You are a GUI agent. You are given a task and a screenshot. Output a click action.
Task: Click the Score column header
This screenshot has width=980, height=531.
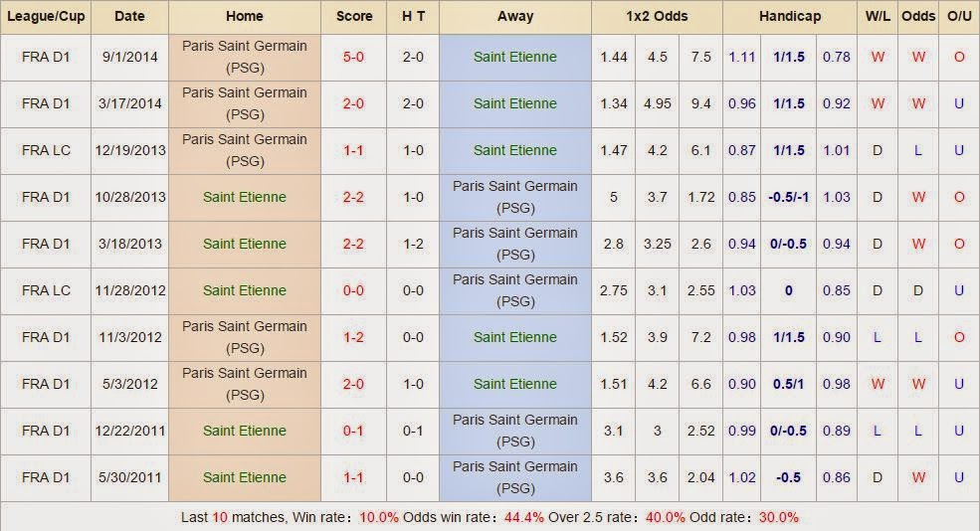(x=354, y=16)
